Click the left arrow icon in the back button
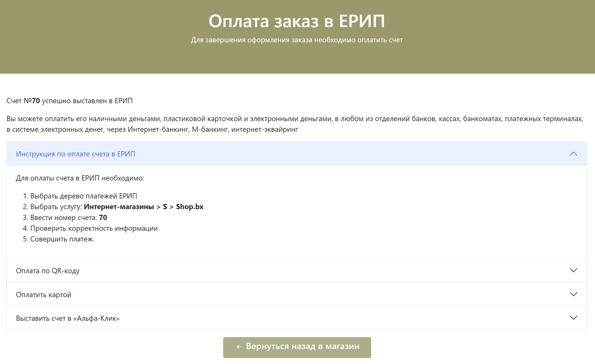The width and height of the screenshot is (595, 364). [238, 347]
